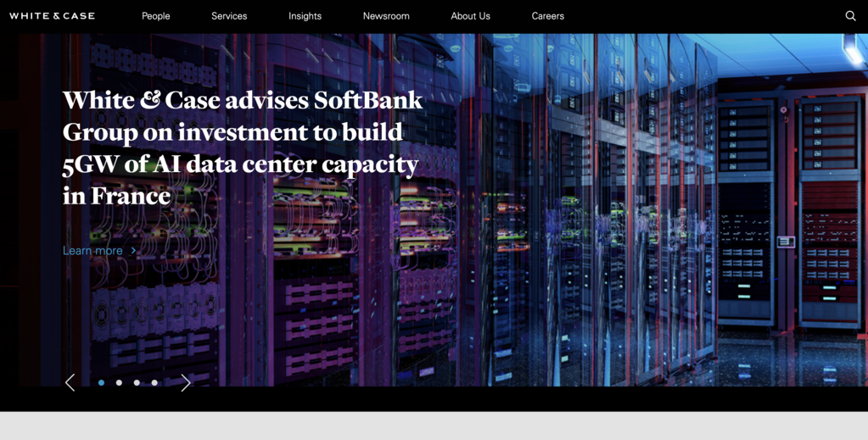The width and height of the screenshot is (868, 440).
Task: Select the second carousel dot
Action: point(119,382)
